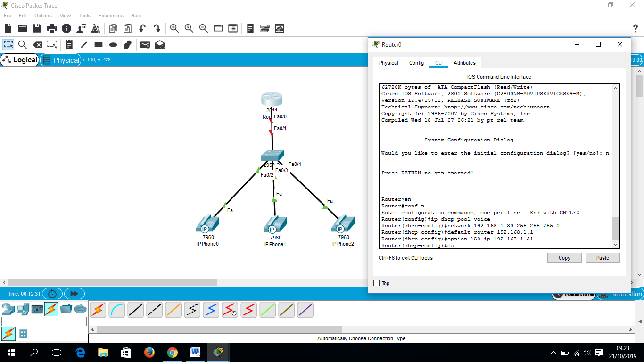Select the Network Devices category

click(x=8, y=309)
